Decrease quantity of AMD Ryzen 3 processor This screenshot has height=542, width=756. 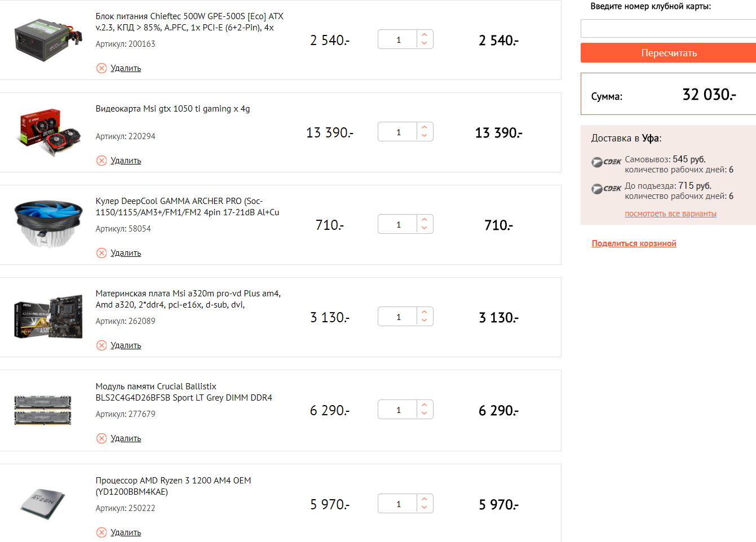tap(425, 508)
